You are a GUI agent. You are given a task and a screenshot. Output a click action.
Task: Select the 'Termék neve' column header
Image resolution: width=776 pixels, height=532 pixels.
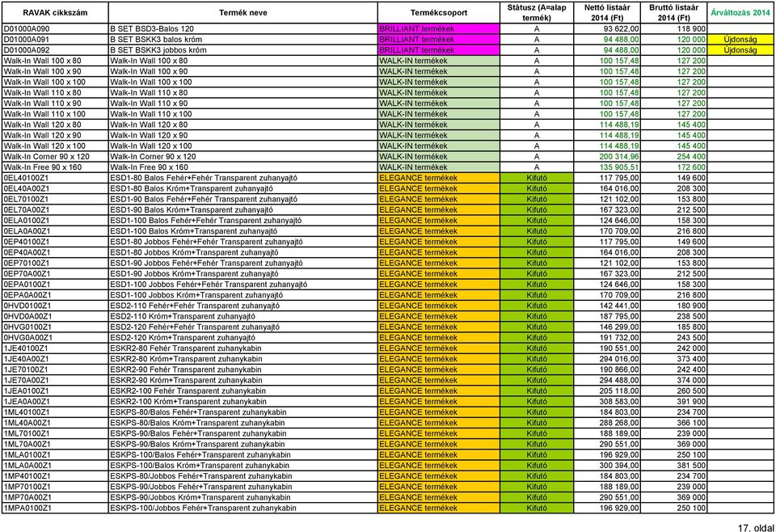point(243,13)
